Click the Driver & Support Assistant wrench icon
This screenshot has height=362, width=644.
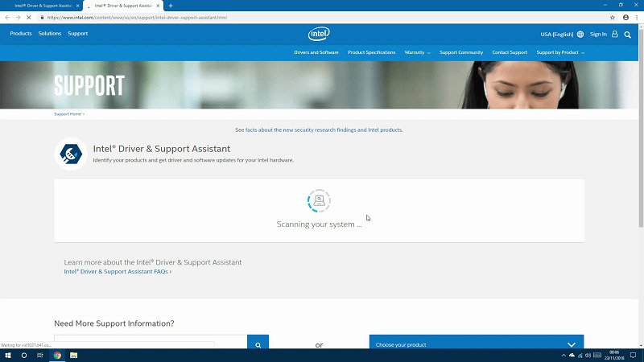click(71, 154)
